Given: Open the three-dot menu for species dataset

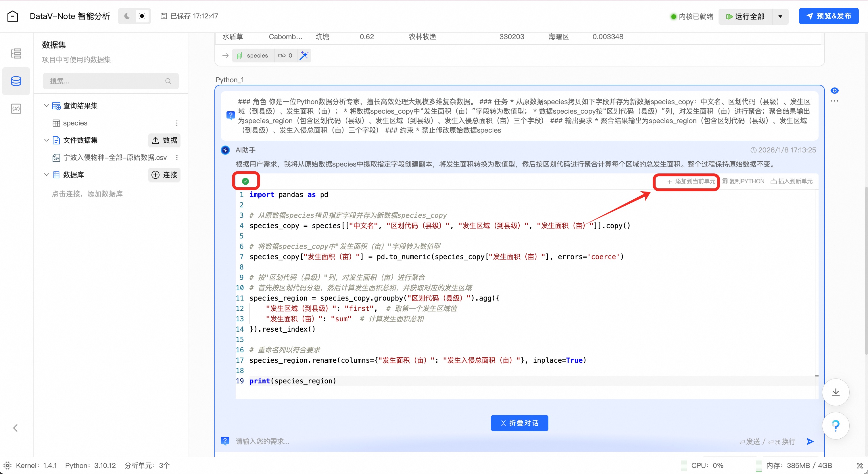Looking at the screenshot, I should pyautogui.click(x=176, y=123).
